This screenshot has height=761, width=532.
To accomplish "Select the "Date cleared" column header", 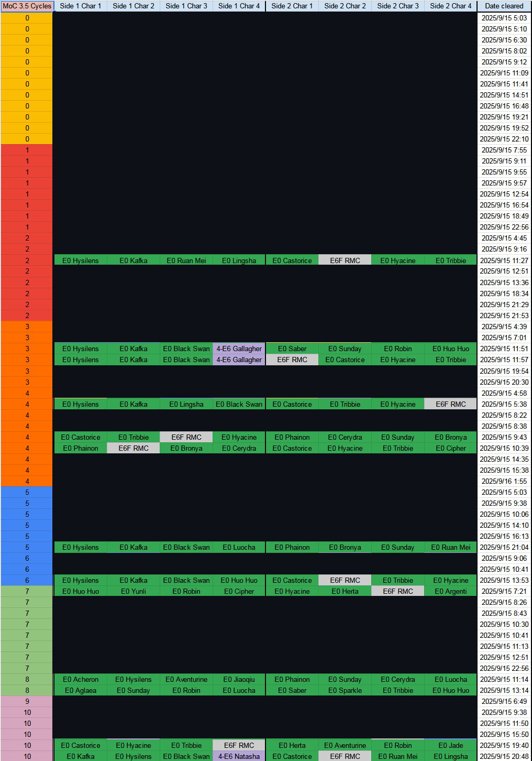I will pyautogui.click(x=504, y=6).
